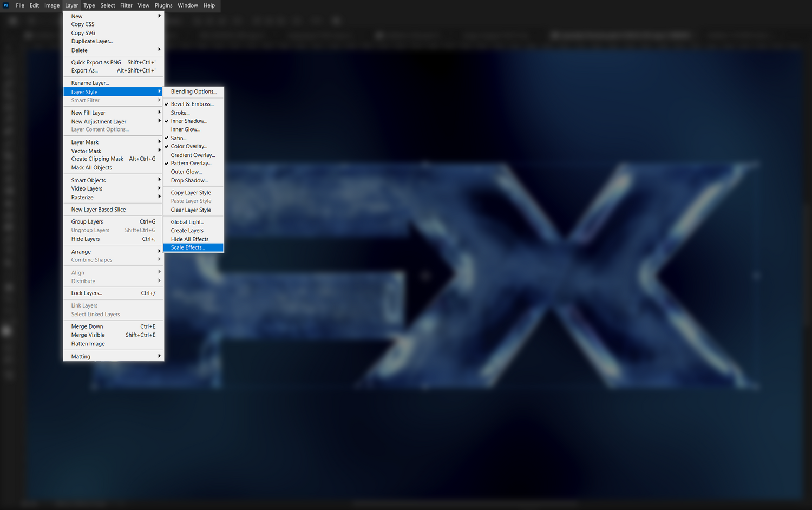Choose Create Clipping Mask
The width and height of the screenshot is (812, 510).
[x=113, y=159]
